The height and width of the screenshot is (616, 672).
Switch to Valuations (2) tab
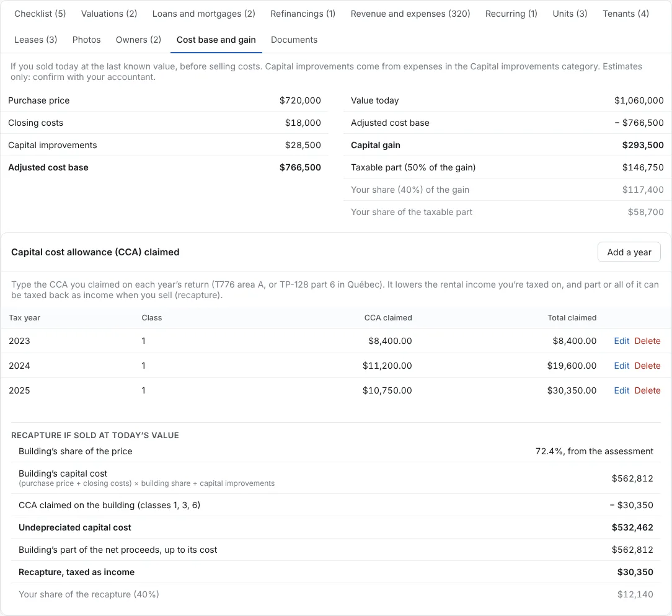tap(109, 14)
